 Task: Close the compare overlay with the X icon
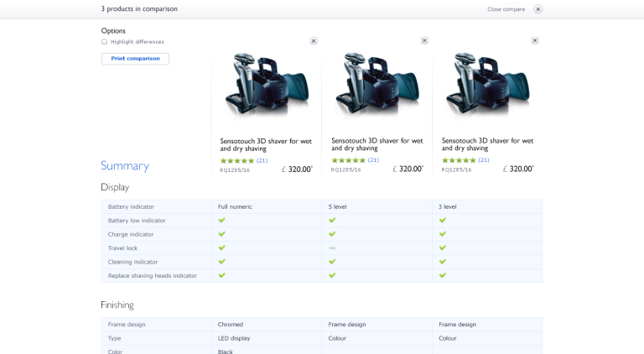click(x=538, y=9)
